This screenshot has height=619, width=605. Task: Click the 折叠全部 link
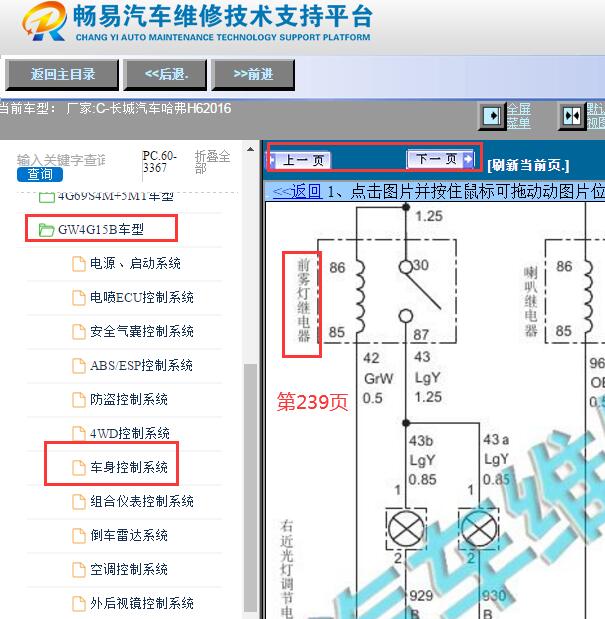coord(212,162)
